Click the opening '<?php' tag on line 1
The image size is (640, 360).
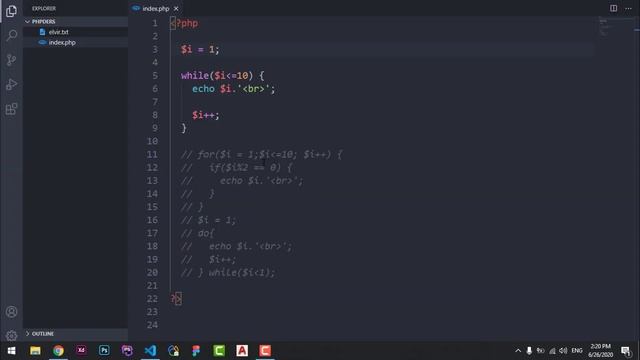click(184, 23)
